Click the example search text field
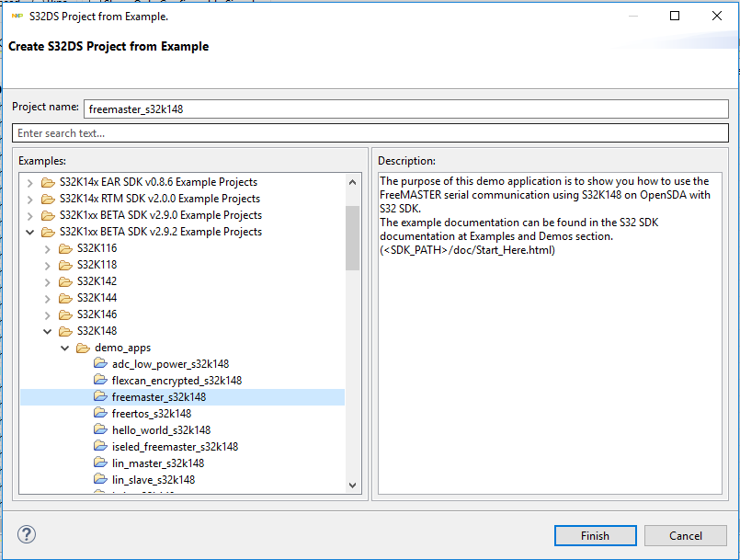 coord(370,133)
